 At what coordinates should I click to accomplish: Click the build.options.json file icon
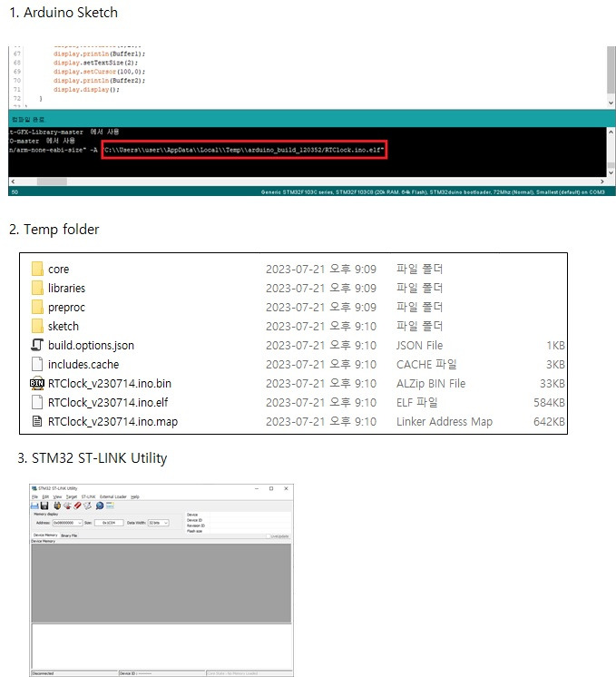tap(37, 345)
